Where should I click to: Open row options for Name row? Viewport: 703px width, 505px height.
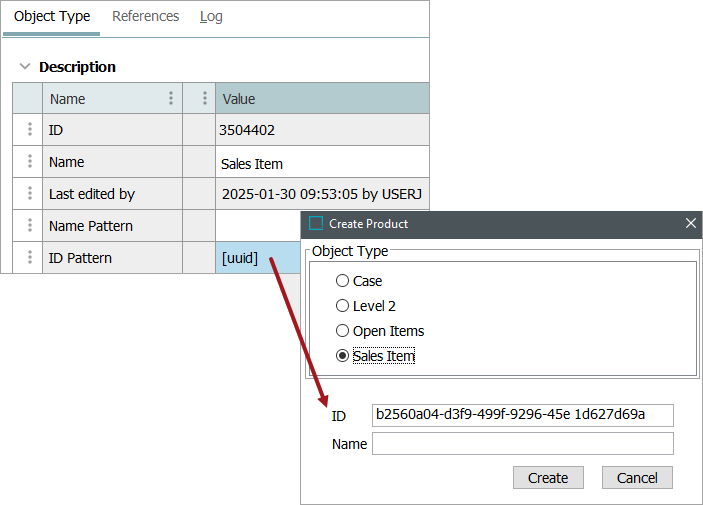click(x=29, y=162)
